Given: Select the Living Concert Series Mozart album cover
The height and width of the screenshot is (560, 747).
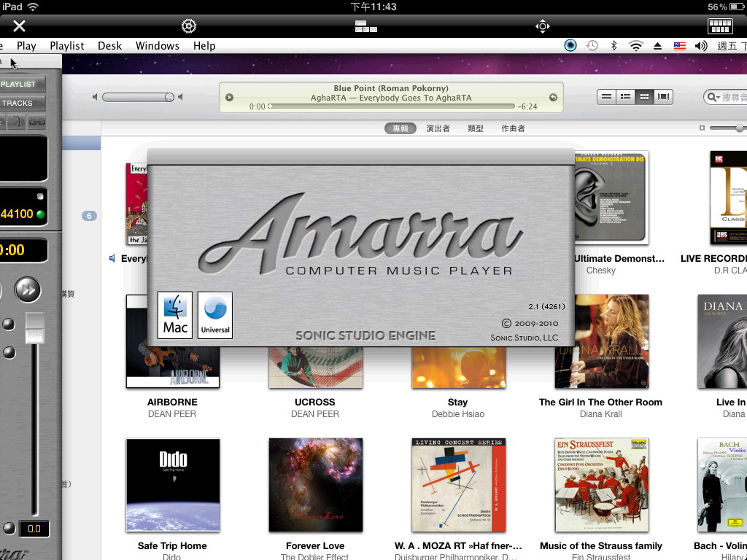Looking at the screenshot, I should (x=459, y=485).
